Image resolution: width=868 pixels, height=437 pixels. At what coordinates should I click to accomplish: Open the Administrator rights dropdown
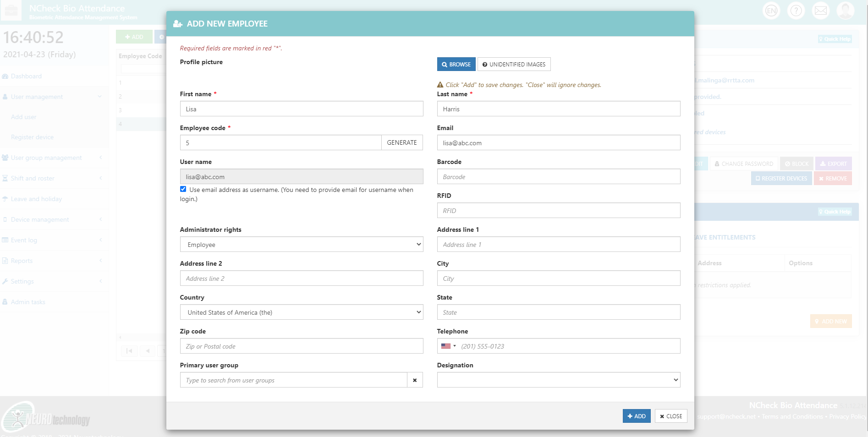[x=301, y=244]
